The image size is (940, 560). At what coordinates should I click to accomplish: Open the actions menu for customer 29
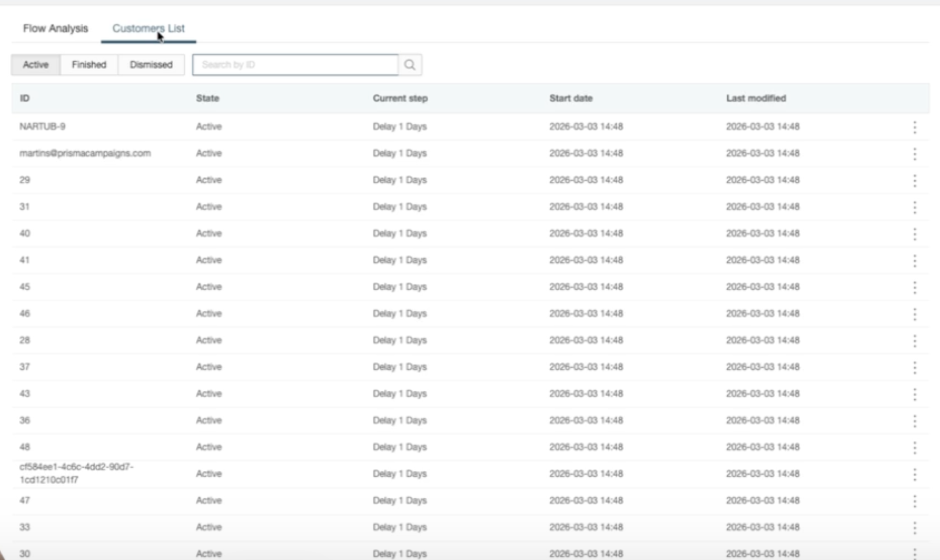click(916, 180)
